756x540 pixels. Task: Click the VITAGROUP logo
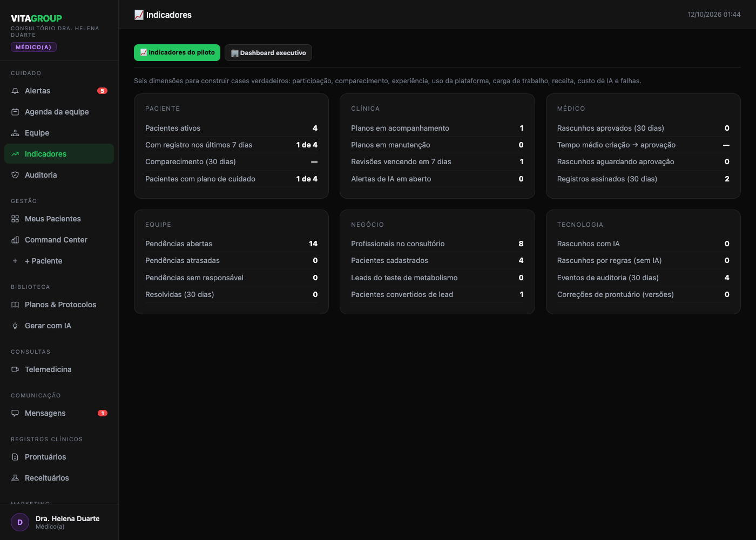(x=36, y=18)
